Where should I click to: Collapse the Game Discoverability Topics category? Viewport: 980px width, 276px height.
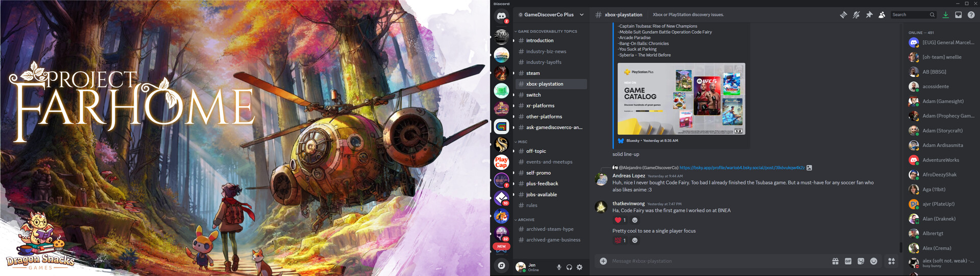[547, 32]
